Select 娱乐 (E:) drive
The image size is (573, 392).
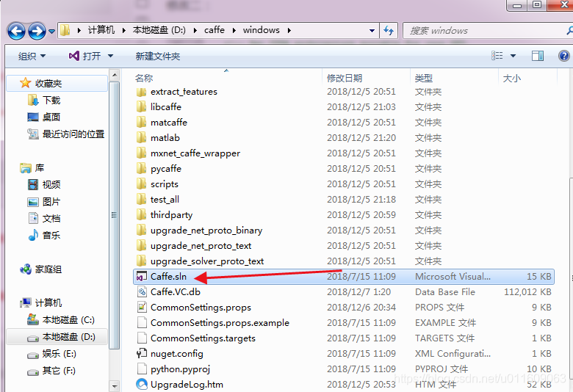60,354
